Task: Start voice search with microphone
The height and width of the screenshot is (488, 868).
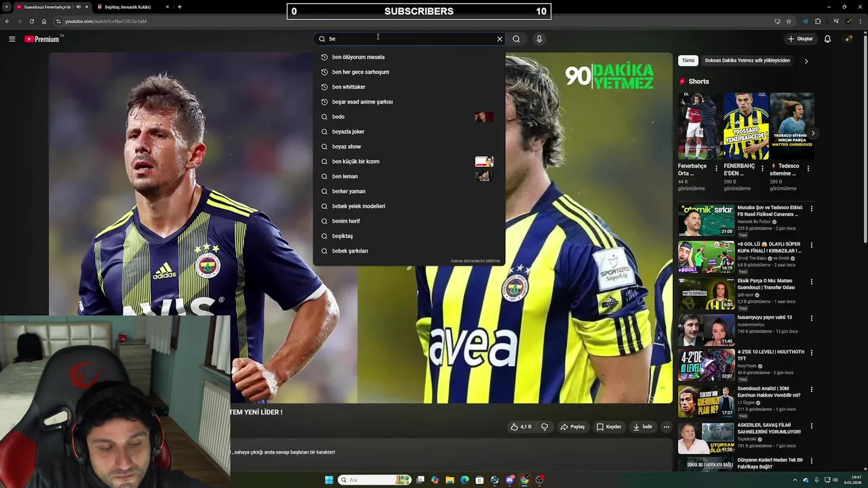Action: pyautogui.click(x=539, y=39)
